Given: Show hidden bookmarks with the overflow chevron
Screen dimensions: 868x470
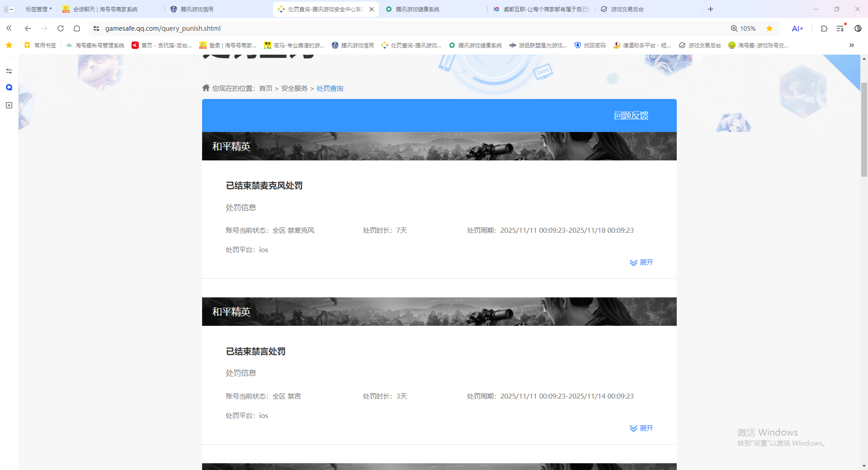Looking at the screenshot, I should tap(852, 45).
